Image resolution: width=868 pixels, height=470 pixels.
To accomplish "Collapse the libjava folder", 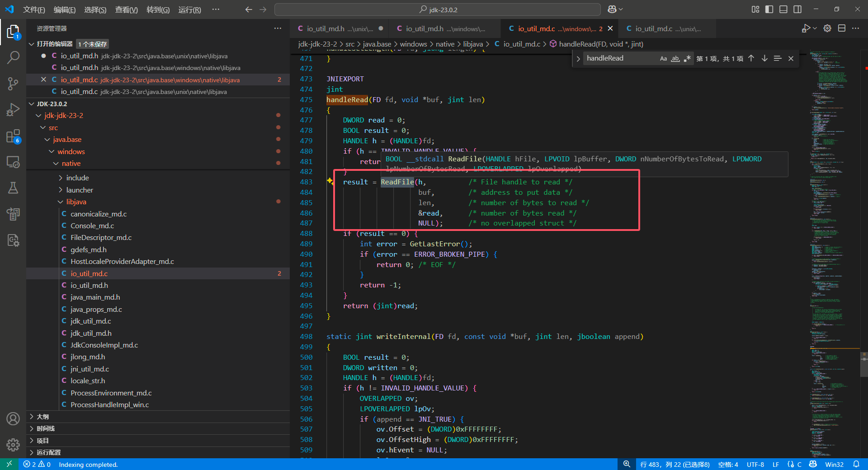I will point(76,202).
